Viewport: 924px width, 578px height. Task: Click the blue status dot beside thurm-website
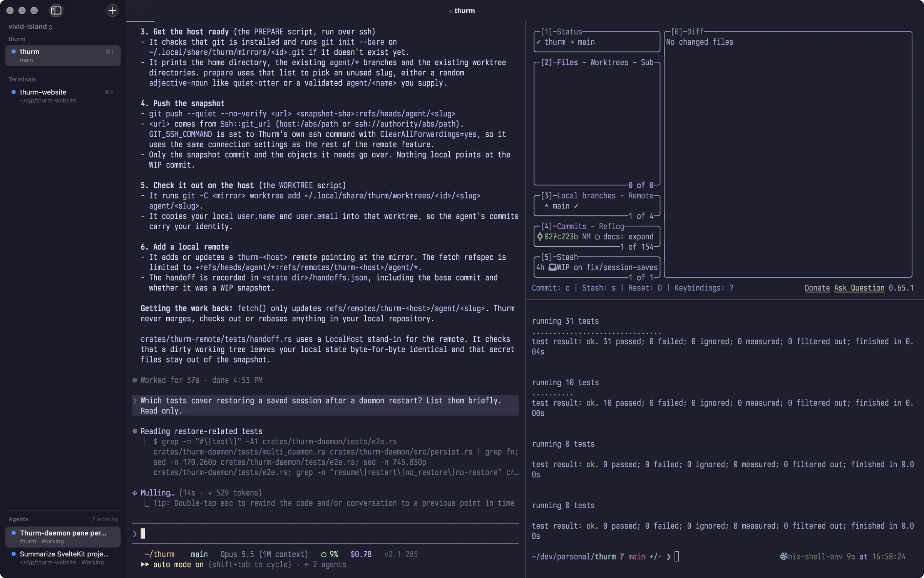(14, 92)
